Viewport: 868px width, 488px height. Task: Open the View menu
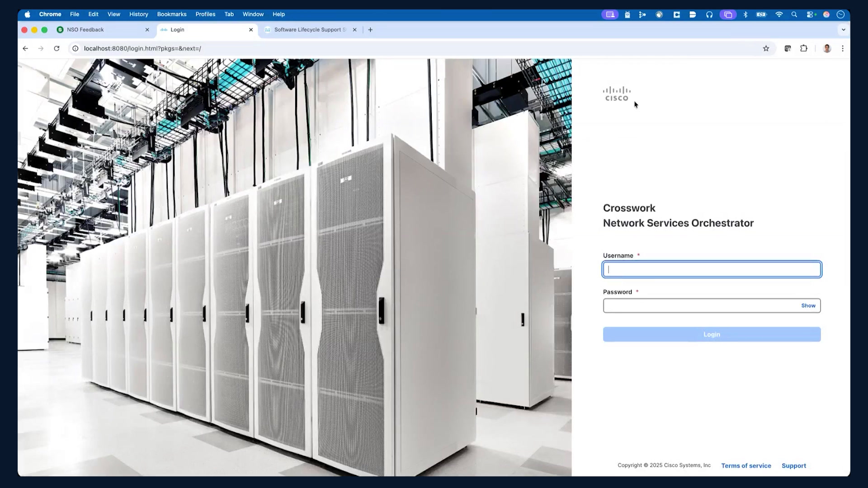tap(113, 14)
